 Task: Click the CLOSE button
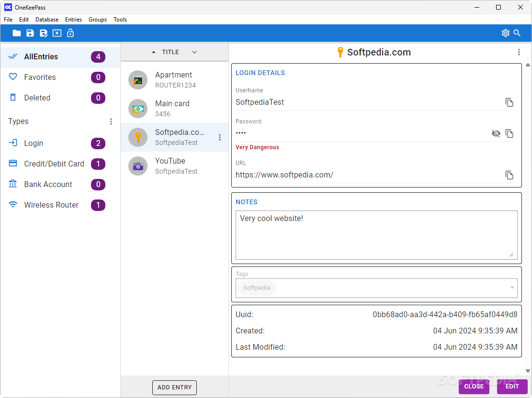(x=474, y=387)
